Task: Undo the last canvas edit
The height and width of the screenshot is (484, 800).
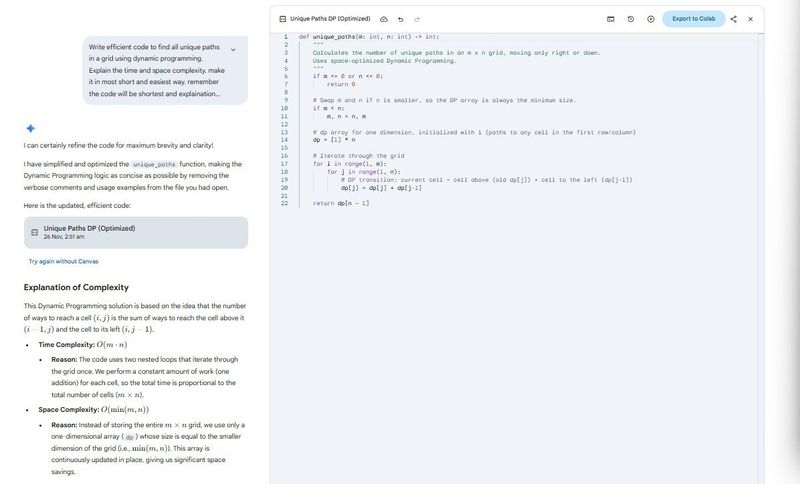Action: point(401,19)
